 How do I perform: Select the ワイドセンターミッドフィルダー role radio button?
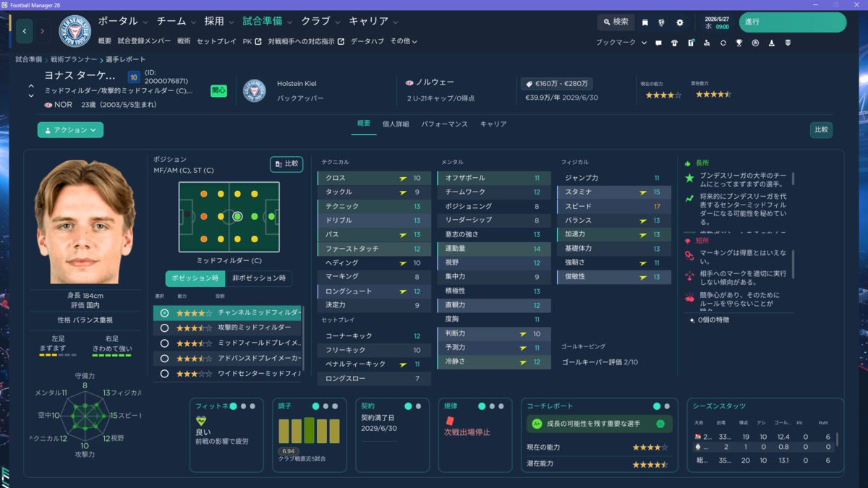164,374
